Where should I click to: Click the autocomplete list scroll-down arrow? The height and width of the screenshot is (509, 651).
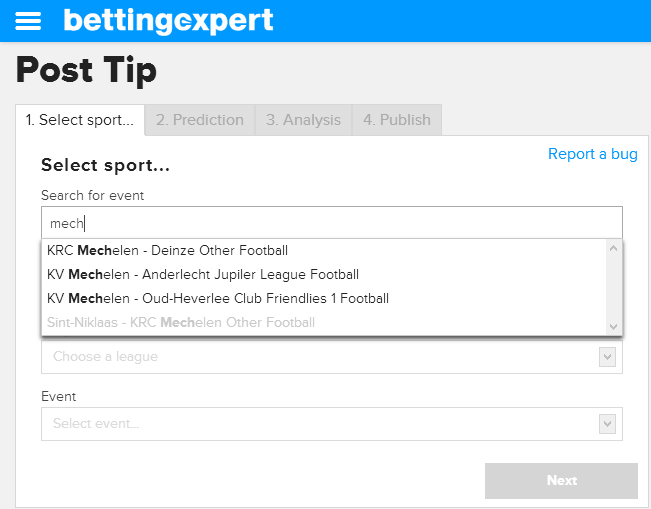[x=613, y=327]
